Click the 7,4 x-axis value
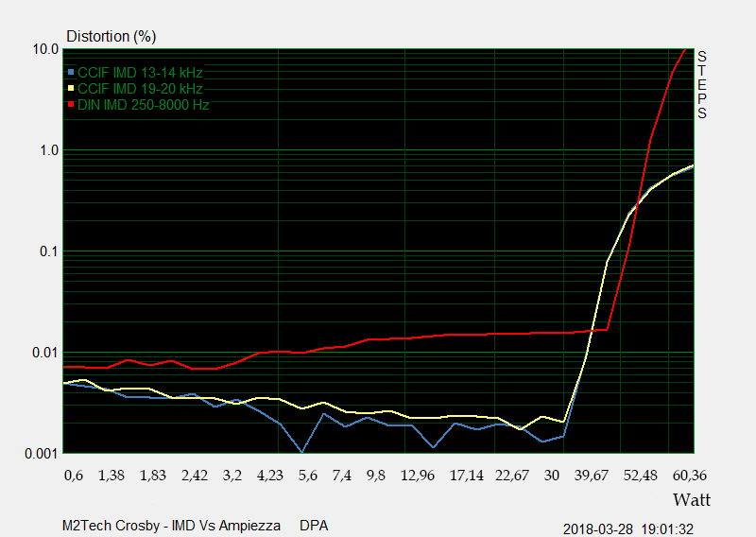This screenshot has width=756, height=537. coord(342,476)
